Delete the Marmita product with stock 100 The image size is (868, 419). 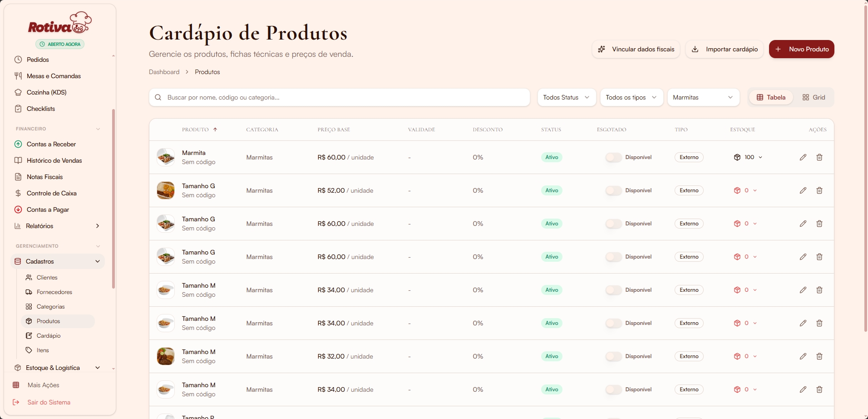[x=819, y=157]
